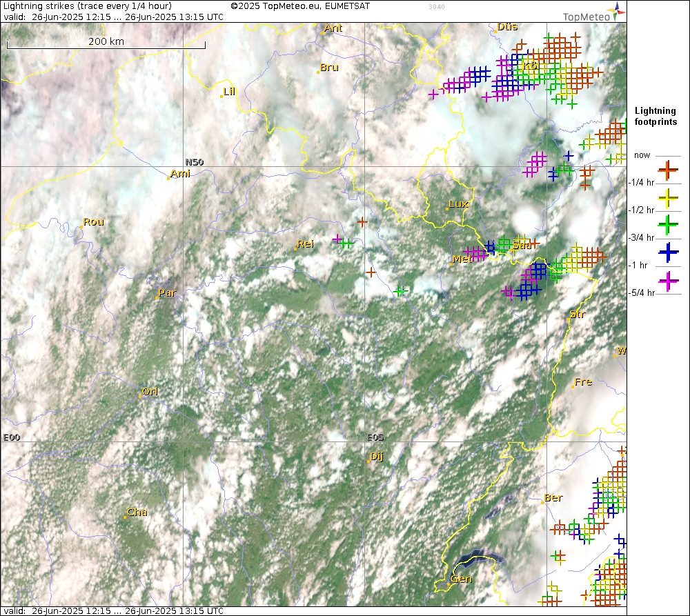This screenshot has height=616, width=690.
Task: Click the 'Rou' city label
Action: pyautogui.click(x=93, y=221)
